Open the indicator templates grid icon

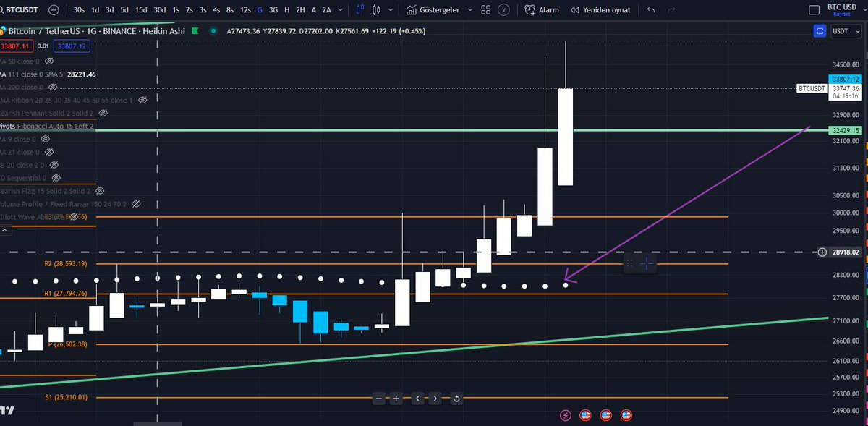click(485, 10)
